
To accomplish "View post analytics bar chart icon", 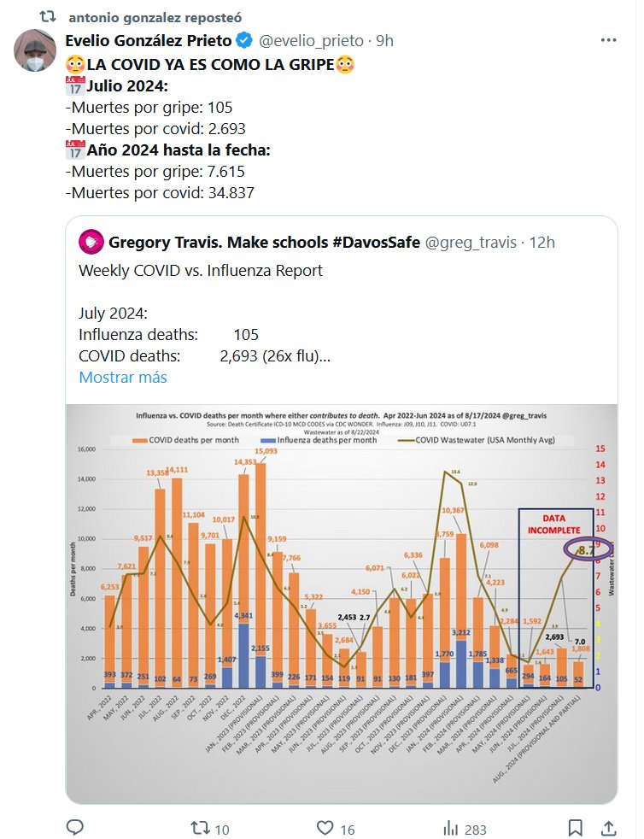I will 450,827.
